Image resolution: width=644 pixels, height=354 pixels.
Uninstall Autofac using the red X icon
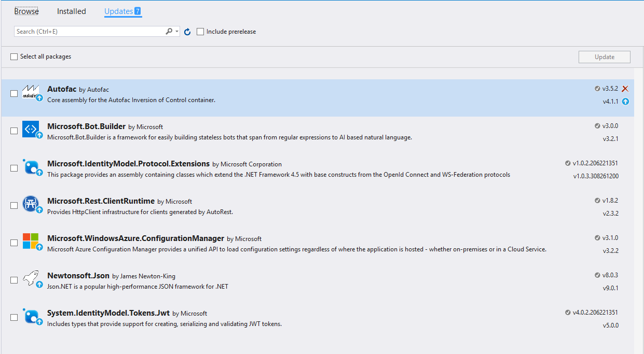point(625,89)
